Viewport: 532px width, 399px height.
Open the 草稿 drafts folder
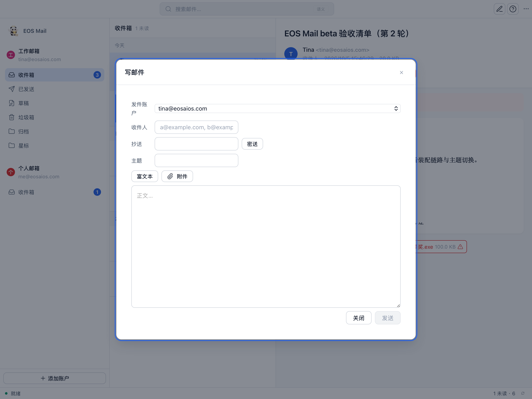55,103
